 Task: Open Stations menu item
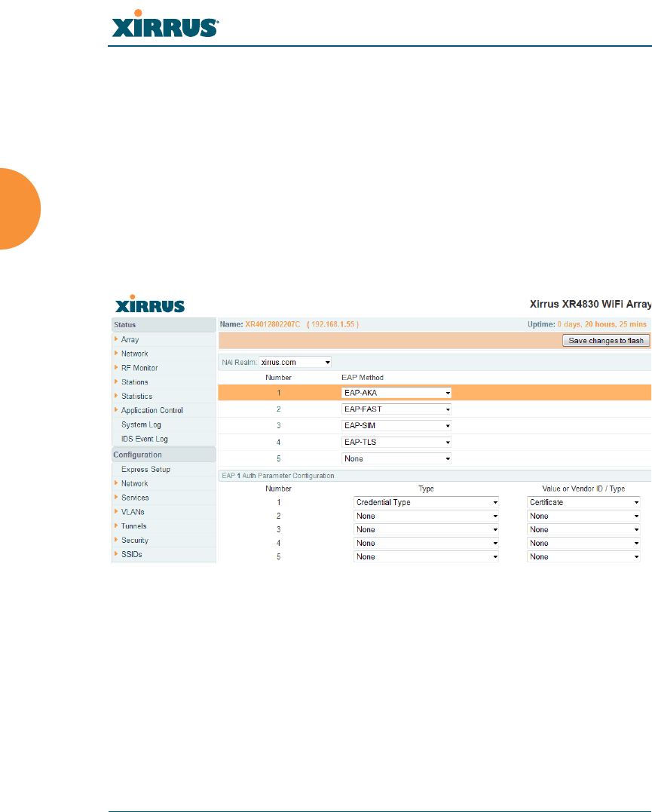pyautogui.click(x=135, y=381)
